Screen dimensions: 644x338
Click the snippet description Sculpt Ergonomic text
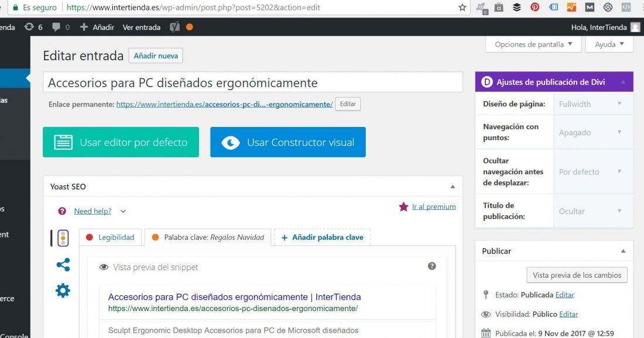233,330
